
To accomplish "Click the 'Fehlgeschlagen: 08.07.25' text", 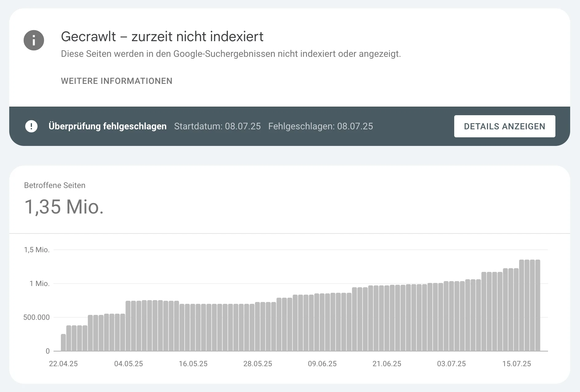I will tap(320, 126).
